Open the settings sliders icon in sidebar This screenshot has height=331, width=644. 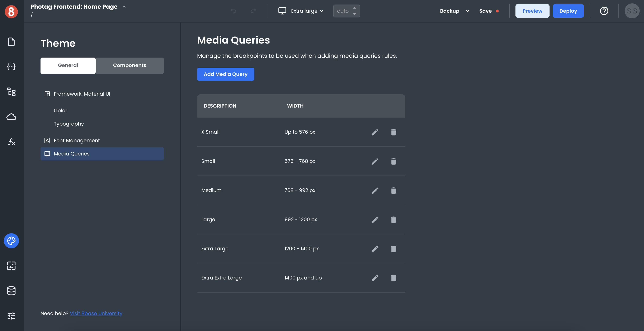click(11, 316)
